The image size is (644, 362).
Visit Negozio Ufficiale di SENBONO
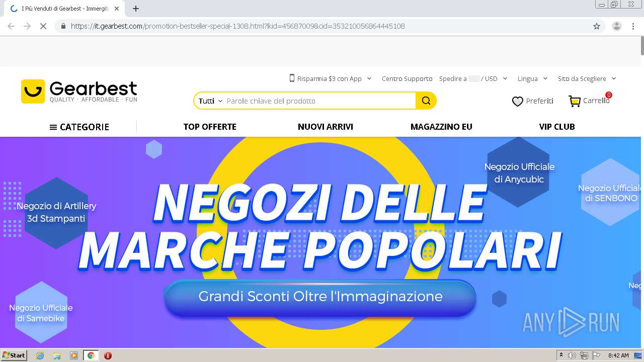tap(610, 193)
